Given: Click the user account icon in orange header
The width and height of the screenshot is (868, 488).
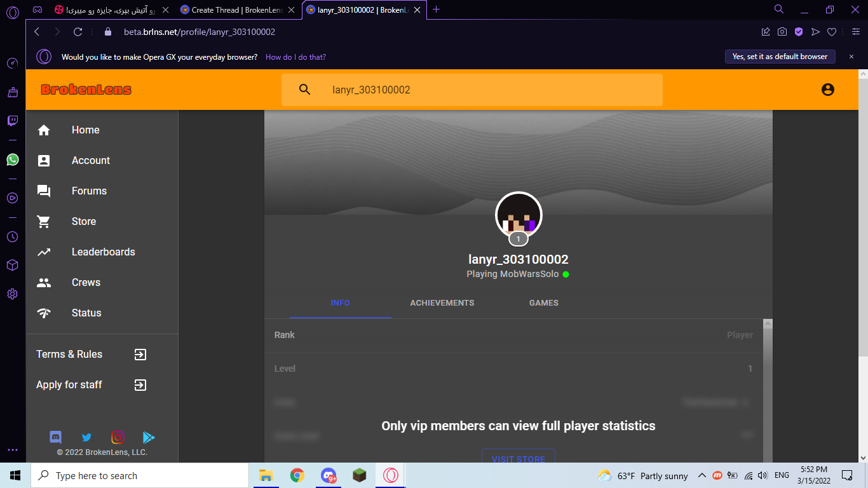Looking at the screenshot, I should [x=827, y=90].
